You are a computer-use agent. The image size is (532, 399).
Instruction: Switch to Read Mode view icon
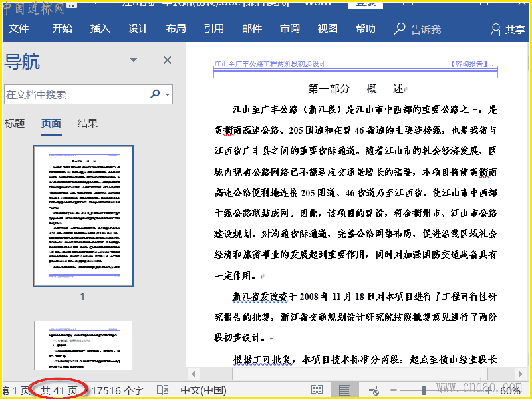pyautogui.click(x=317, y=390)
